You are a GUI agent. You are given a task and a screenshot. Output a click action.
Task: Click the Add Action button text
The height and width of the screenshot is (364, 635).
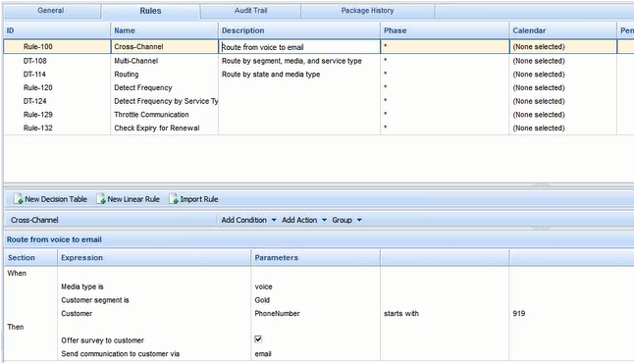[x=299, y=220]
